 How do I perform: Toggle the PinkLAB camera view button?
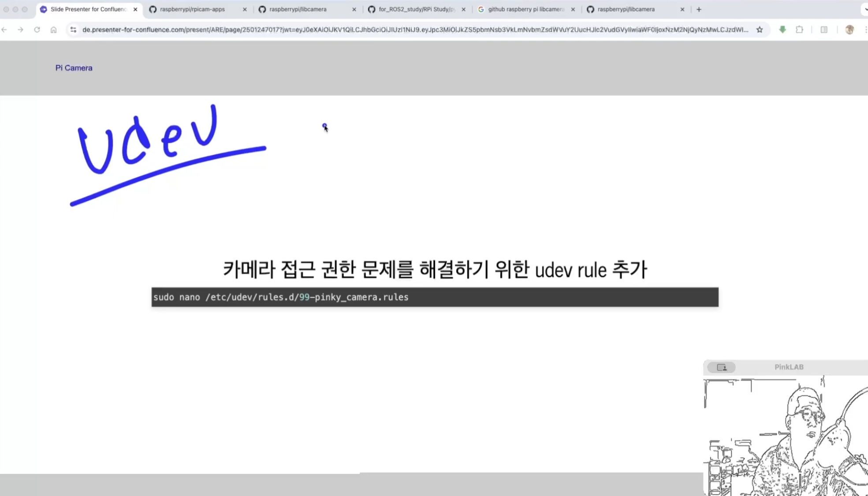coord(721,367)
